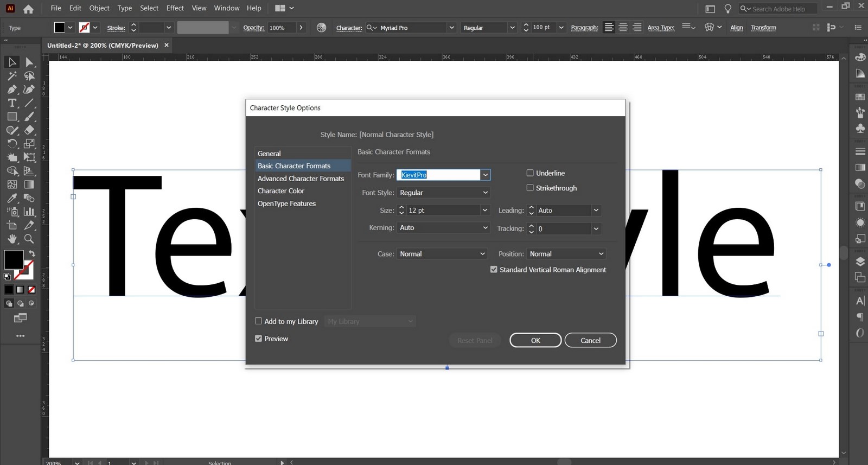Screen dimensions: 868x465
Task: Open the Tracking dropdown
Action: (x=596, y=228)
